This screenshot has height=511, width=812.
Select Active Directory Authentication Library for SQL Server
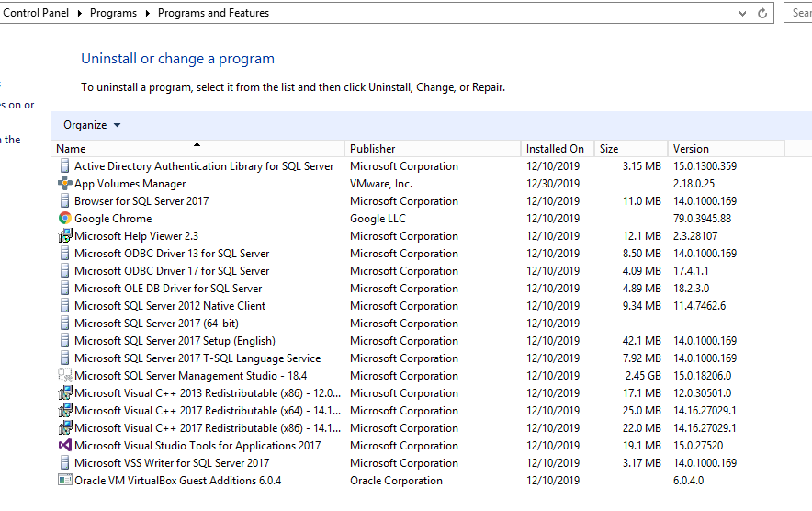pos(204,165)
